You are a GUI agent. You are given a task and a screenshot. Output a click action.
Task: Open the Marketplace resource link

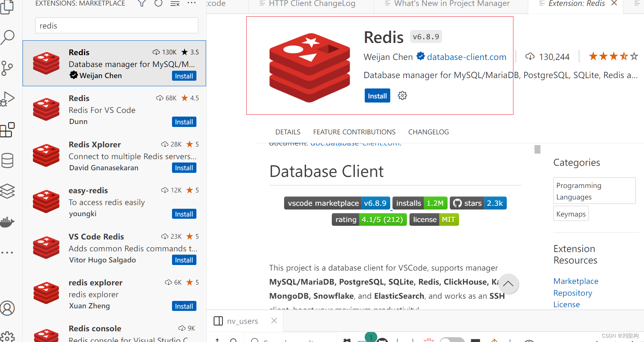click(x=576, y=281)
